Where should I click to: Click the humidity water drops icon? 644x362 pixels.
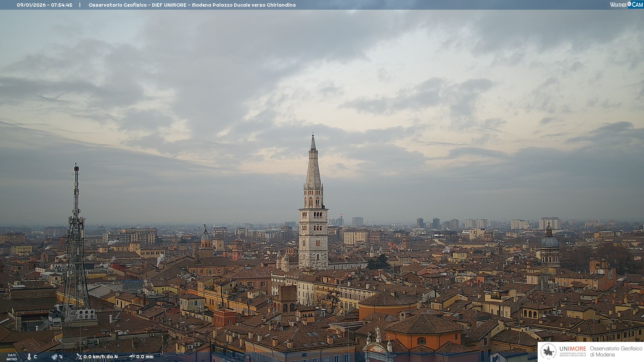(x=54, y=357)
